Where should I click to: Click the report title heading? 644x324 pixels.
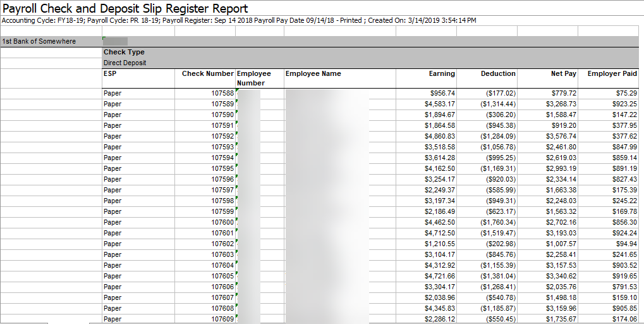coord(126,8)
